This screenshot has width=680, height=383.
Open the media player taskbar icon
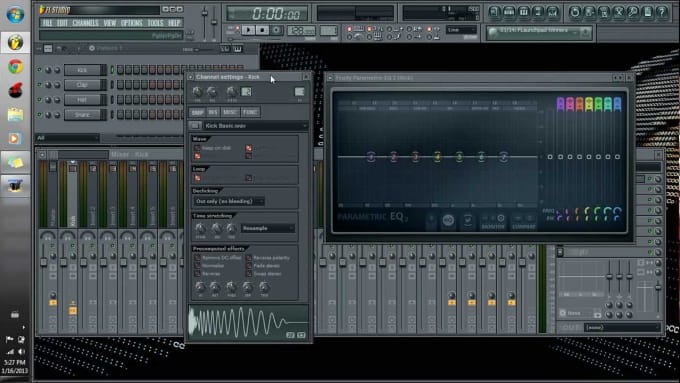click(x=14, y=138)
